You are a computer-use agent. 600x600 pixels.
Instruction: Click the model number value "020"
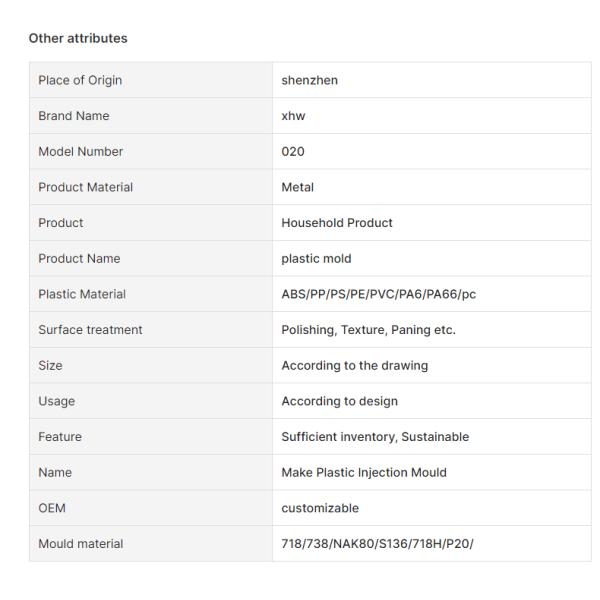pyautogui.click(x=293, y=151)
